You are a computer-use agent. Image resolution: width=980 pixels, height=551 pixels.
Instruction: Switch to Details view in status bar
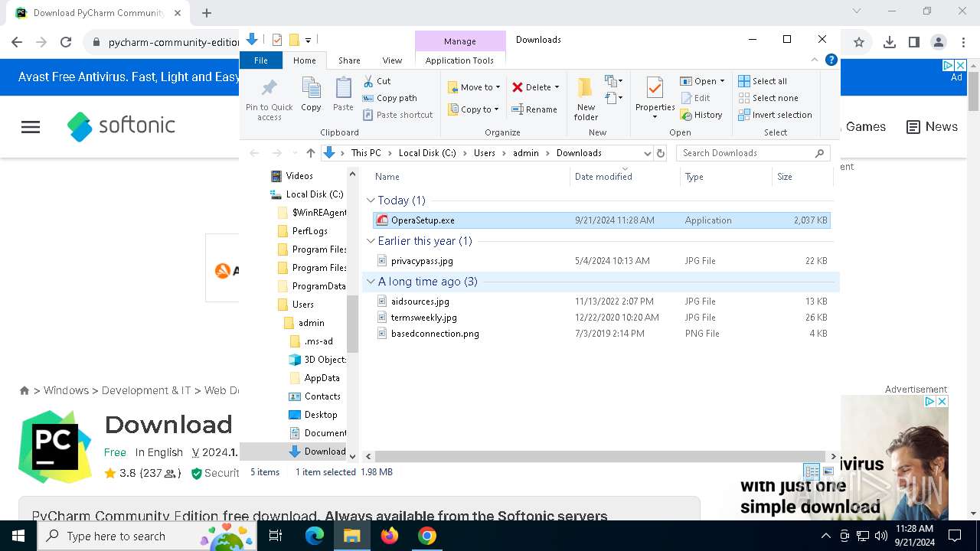coord(811,471)
